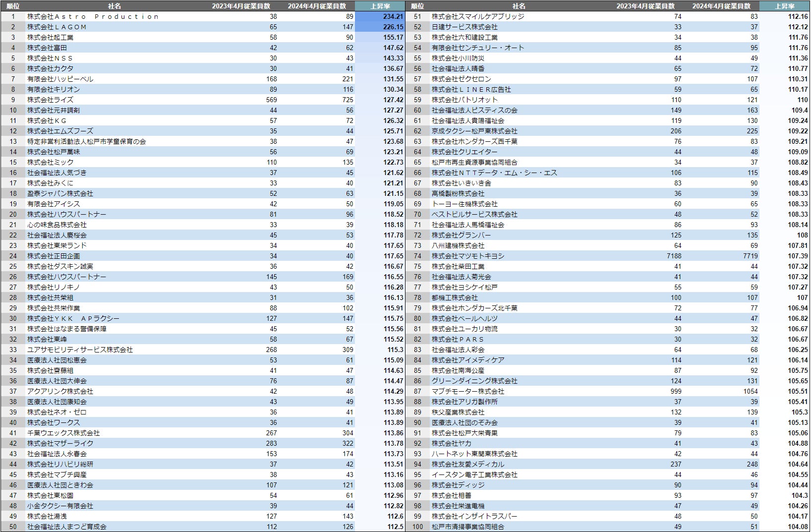Select 小金タクシー有限会社 in the table

point(60,506)
